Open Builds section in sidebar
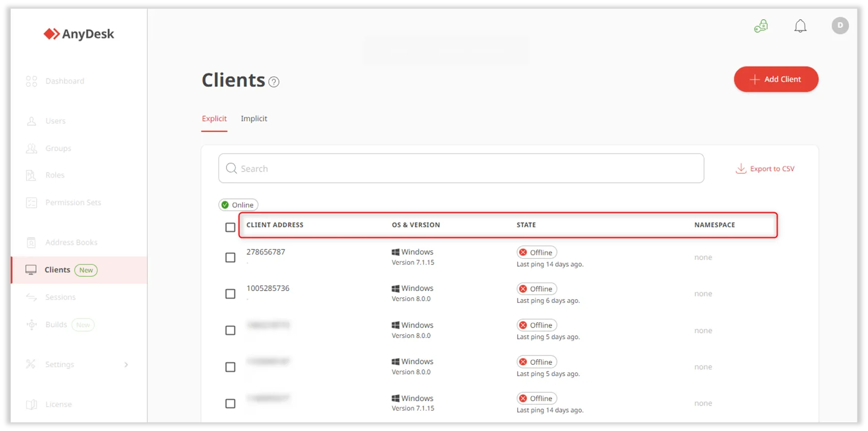 pyautogui.click(x=56, y=325)
